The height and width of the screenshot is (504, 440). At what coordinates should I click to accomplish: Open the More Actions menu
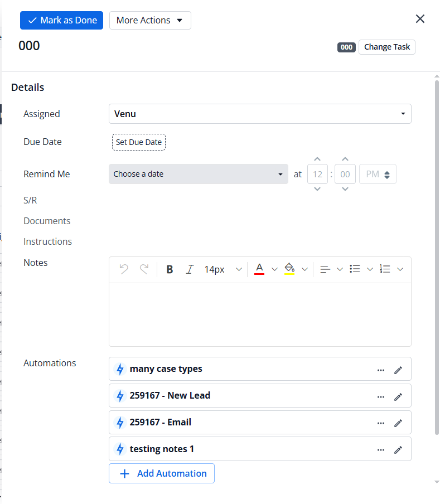(x=150, y=20)
